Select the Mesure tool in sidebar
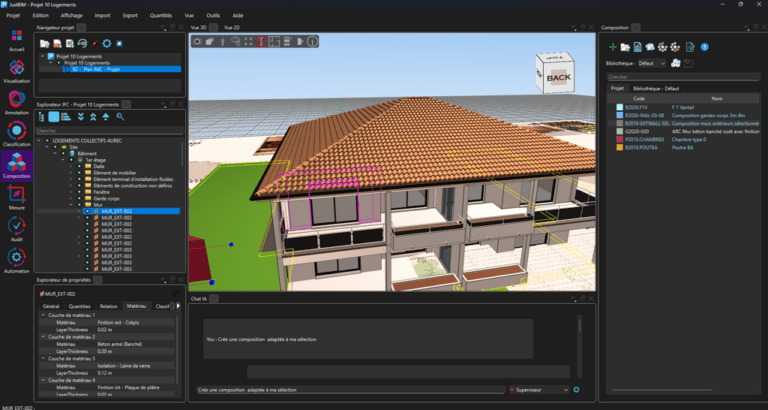The image size is (768, 410). click(x=16, y=194)
